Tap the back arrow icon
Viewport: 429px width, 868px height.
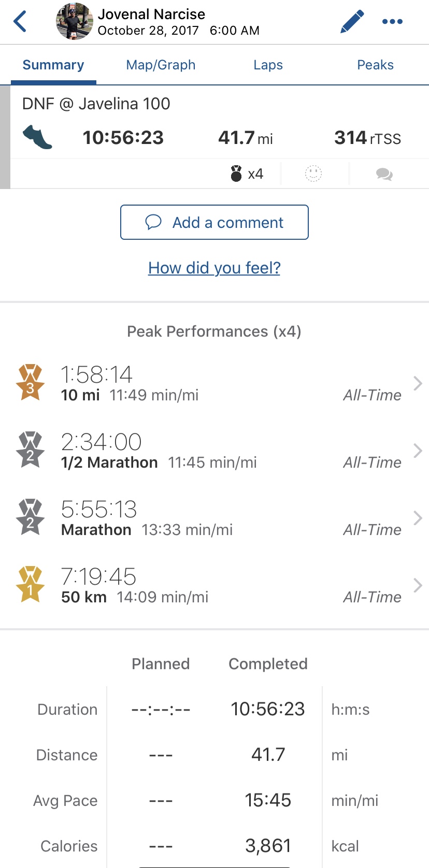(20, 22)
